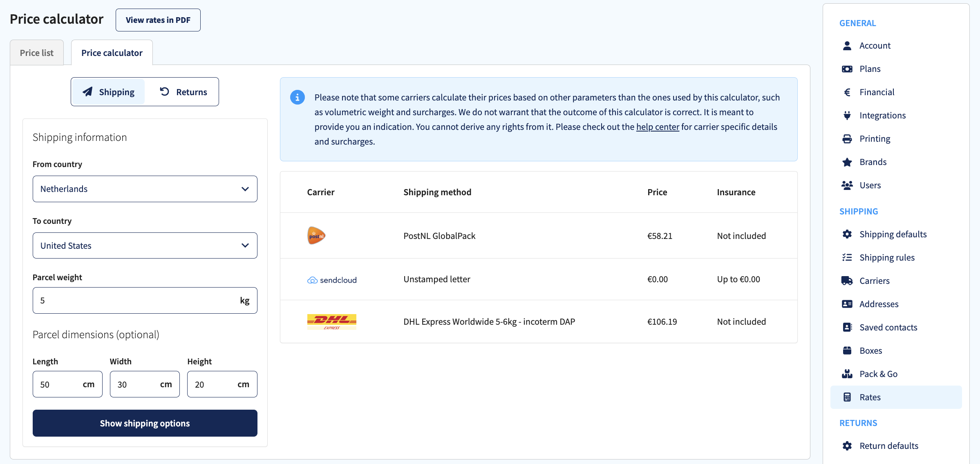Click the Price column header
Viewport: 980px width, 464px height.
(x=657, y=192)
